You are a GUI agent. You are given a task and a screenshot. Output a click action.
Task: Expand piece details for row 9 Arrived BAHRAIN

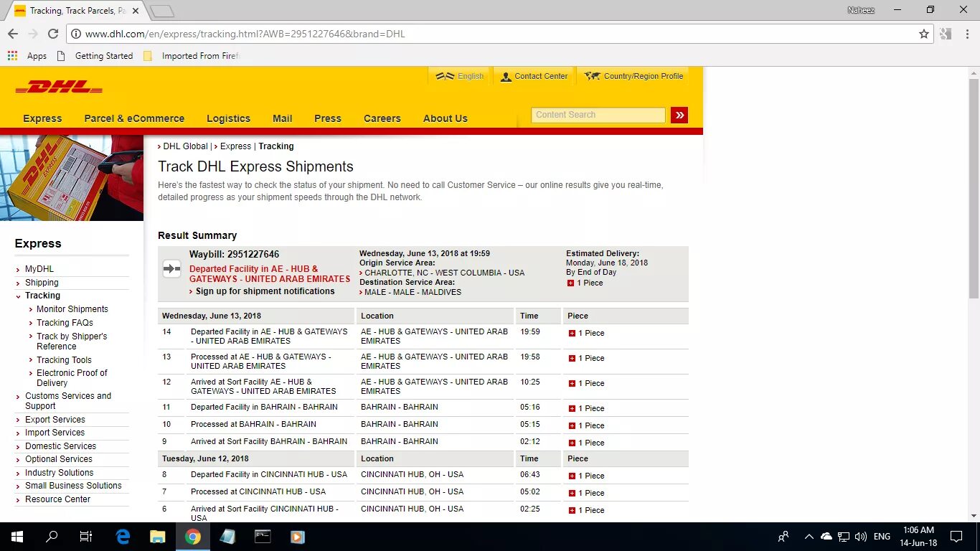pyautogui.click(x=572, y=443)
